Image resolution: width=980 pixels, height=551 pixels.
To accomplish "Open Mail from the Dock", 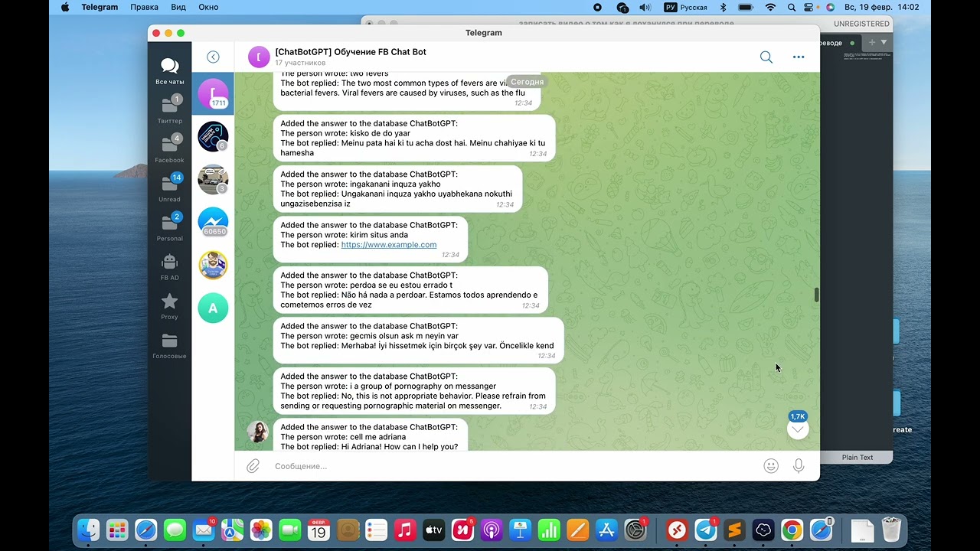I will pyautogui.click(x=204, y=530).
